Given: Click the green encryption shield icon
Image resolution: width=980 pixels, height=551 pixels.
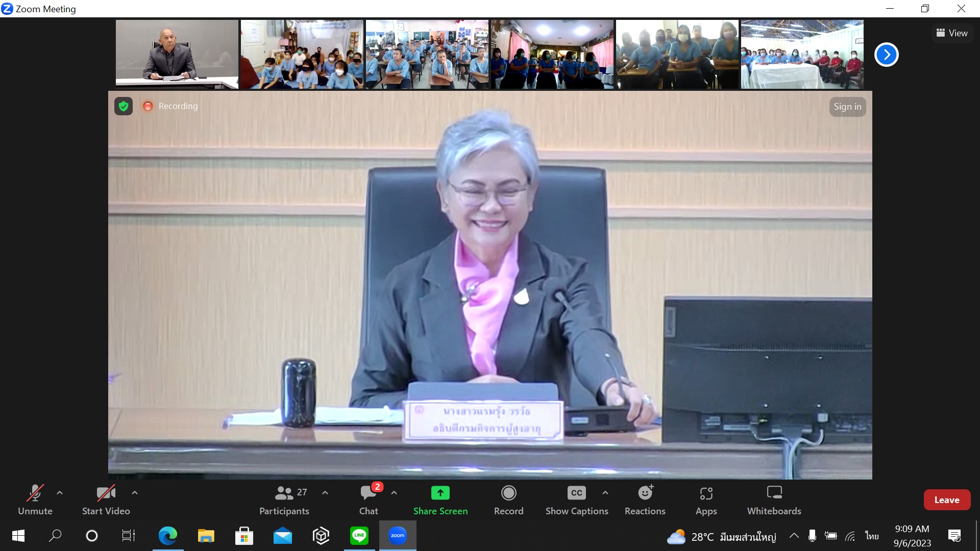Looking at the screenshot, I should [124, 106].
